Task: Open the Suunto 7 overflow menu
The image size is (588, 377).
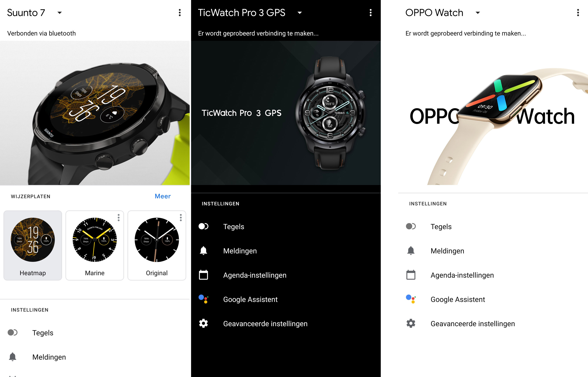Action: pyautogui.click(x=180, y=13)
